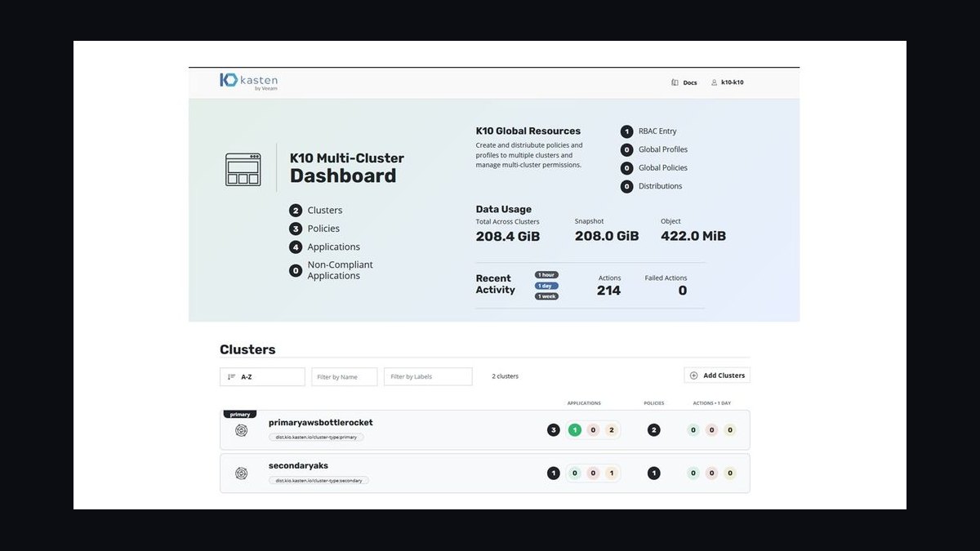Screen dimensions: 980x551
Task: Click Total Across Clusters value 208.4 GiB
Action: coord(508,236)
